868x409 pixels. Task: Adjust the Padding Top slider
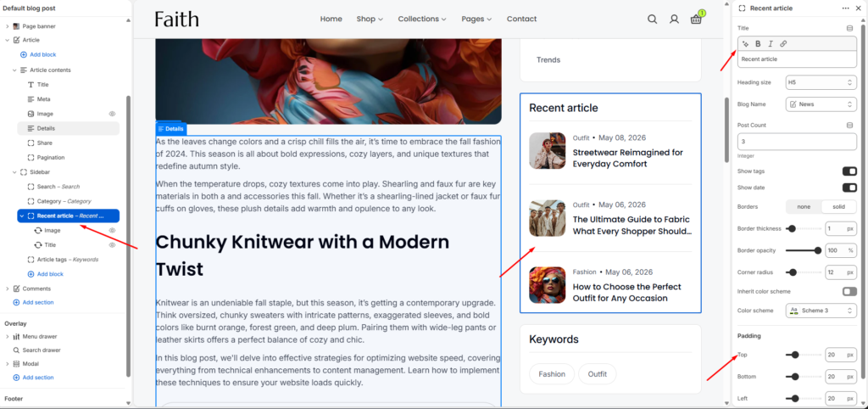click(x=804, y=355)
